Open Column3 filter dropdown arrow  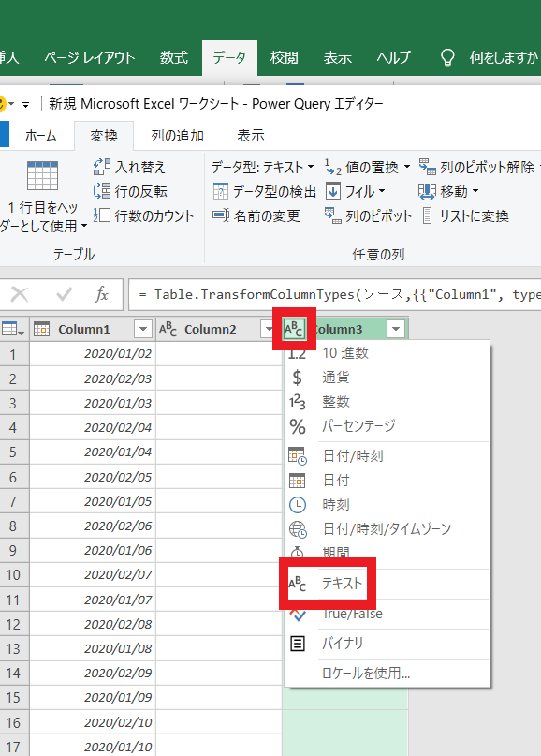(396, 330)
